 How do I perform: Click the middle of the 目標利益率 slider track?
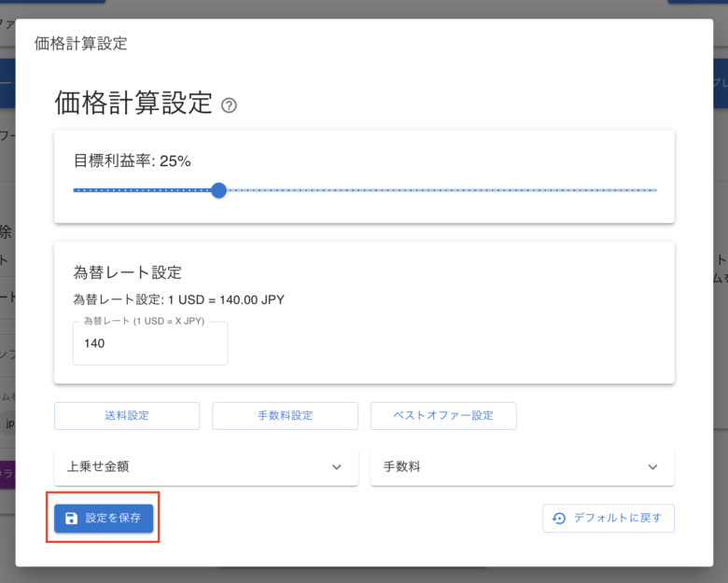click(365, 190)
